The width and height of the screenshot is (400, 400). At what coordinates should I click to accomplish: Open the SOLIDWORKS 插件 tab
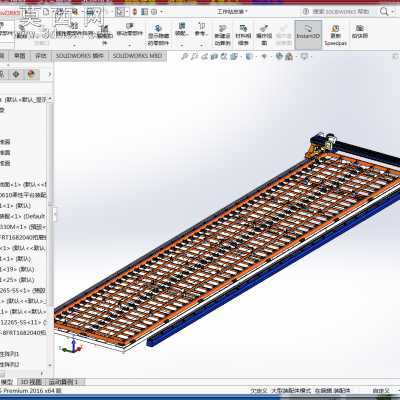80,56
